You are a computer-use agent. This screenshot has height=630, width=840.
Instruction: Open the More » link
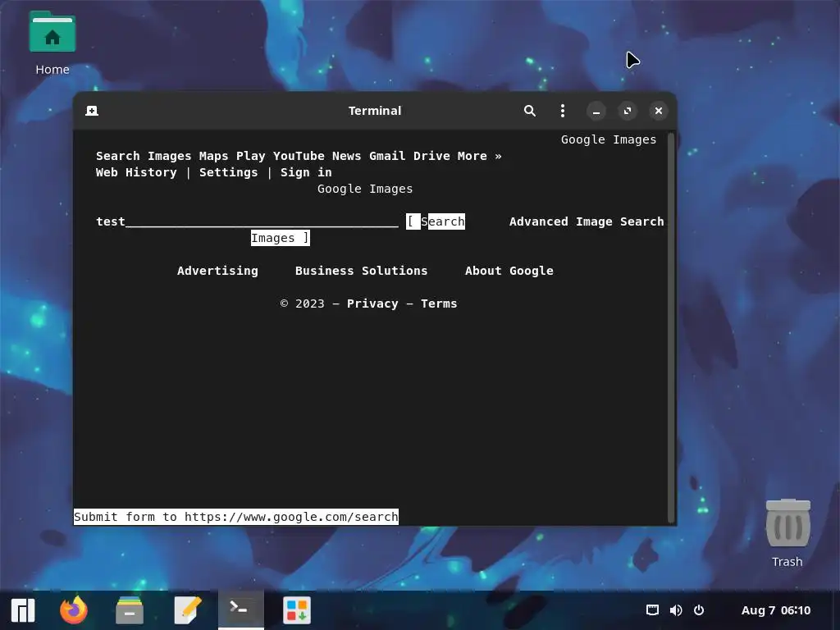tap(479, 156)
